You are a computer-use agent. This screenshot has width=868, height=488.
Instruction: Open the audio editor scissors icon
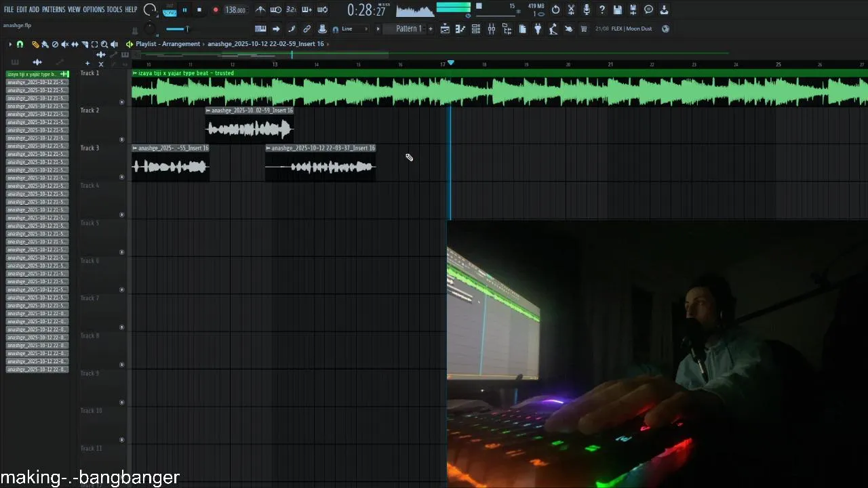coord(571,9)
